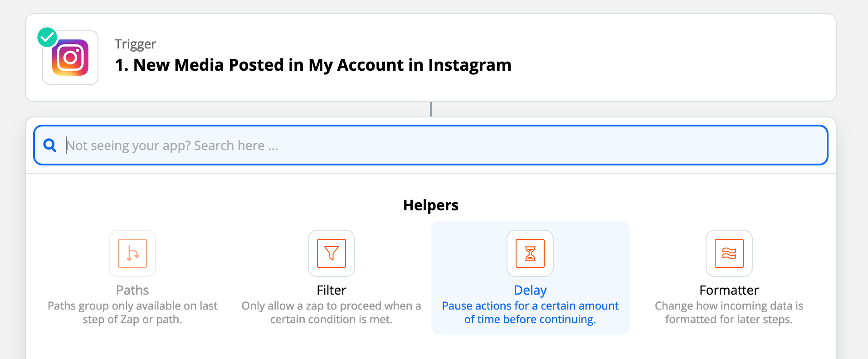Click the search magnifier icon
Screen dimensions: 868x359
click(x=49, y=145)
